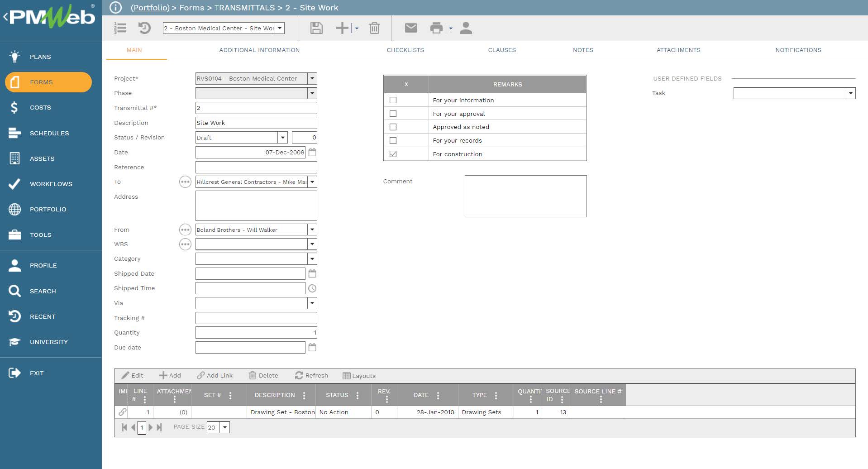Open Workflows module

coord(51,184)
